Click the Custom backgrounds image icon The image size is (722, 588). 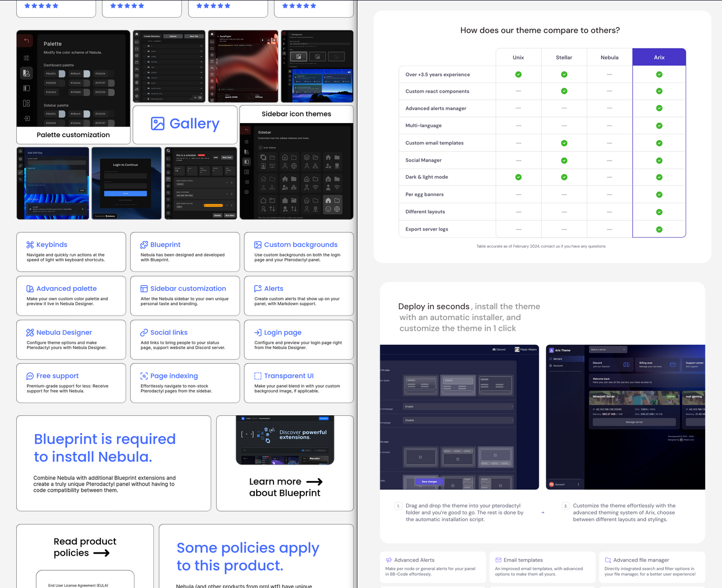click(258, 245)
